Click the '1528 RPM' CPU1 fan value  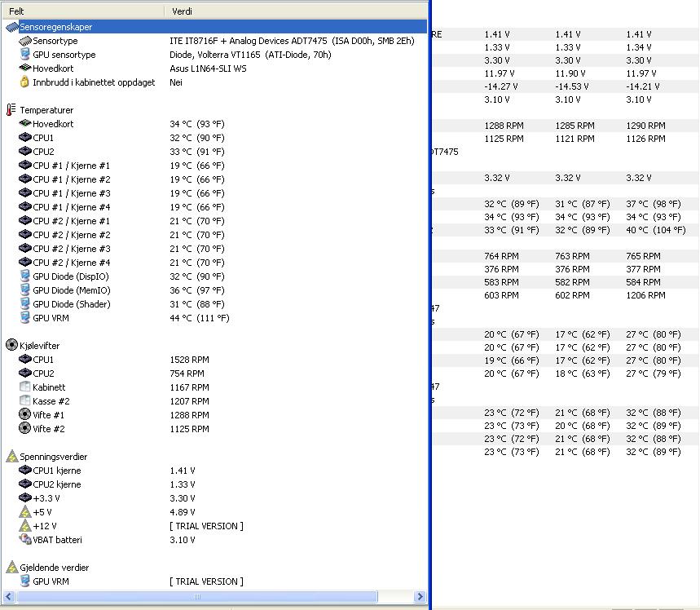coord(189,360)
